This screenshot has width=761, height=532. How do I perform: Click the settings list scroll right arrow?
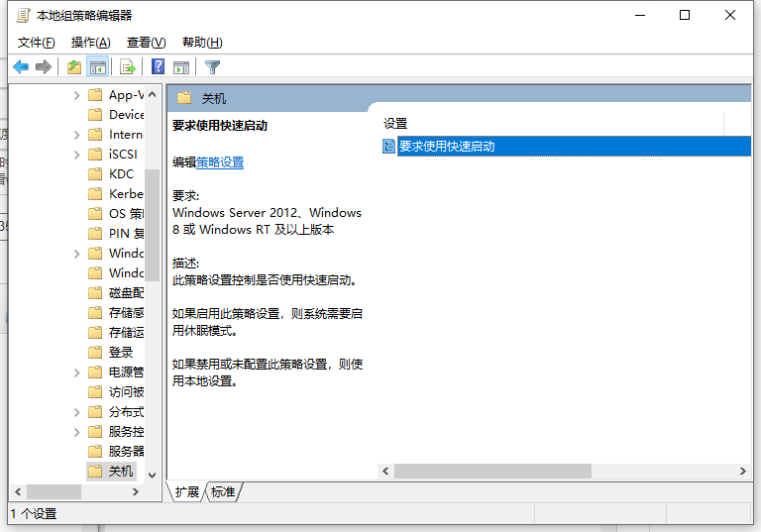[742, 471]
